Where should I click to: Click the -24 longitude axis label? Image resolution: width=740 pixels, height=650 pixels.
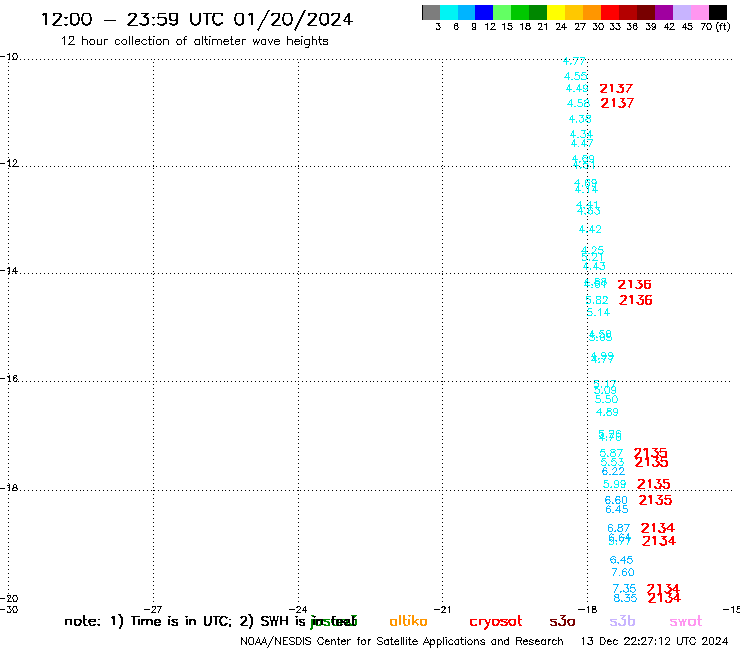click(x=298, y=610)
